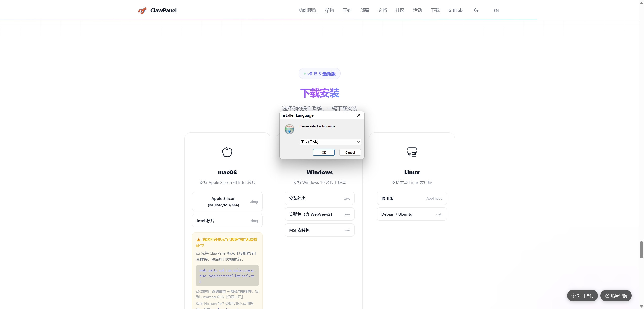Open the GitHub nav link
The width and height of the screenshot is (644, 309).
click(x=455, y=10)
